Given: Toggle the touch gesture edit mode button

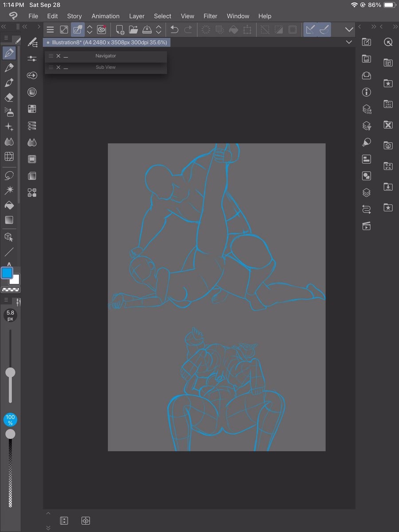Looking at the screenshot, I should pos(78,30).
